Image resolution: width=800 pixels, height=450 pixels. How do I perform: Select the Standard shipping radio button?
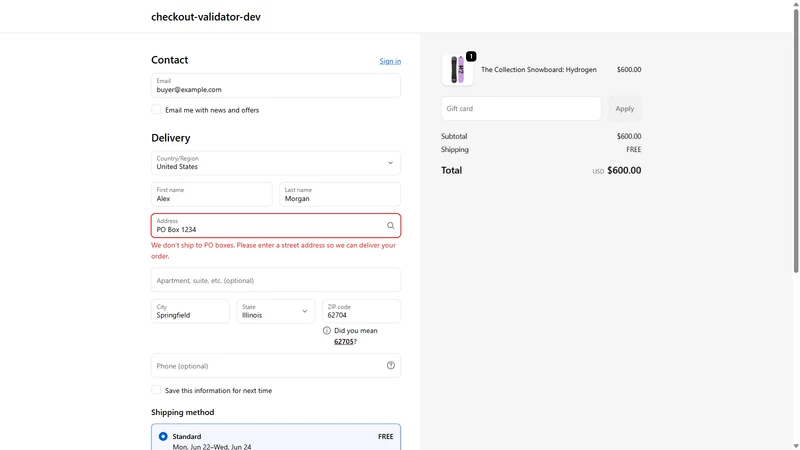coord(163,436)
